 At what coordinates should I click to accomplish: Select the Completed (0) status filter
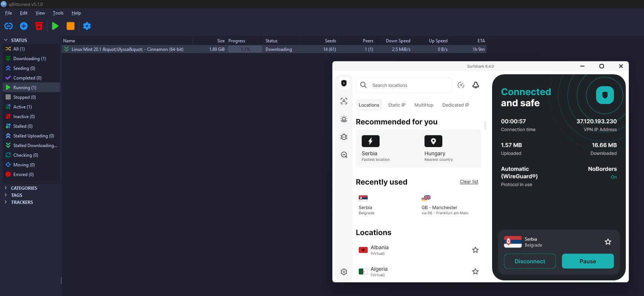pyautogui.click(x=31, y=78)
